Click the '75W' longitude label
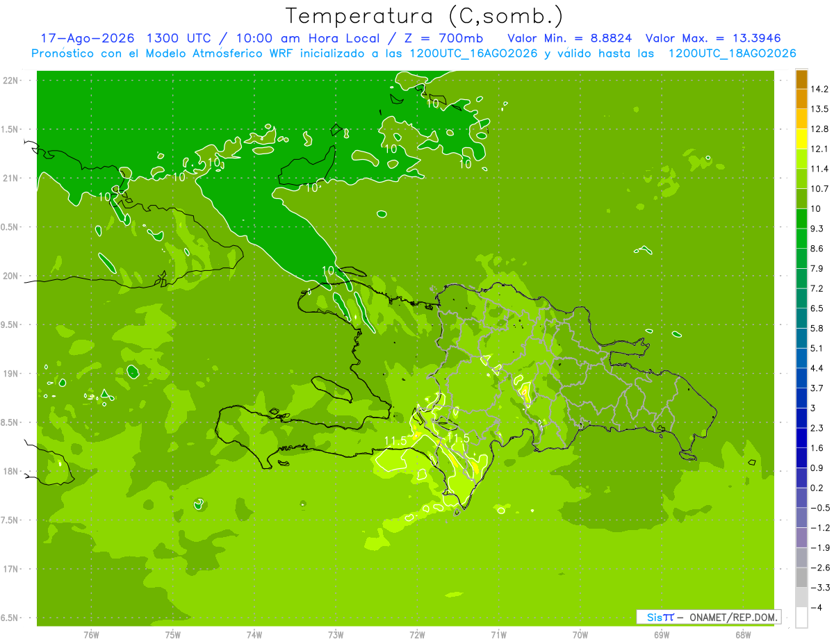Screen dimensions: 834x644 pyautogui.click(x=172, y=634)
